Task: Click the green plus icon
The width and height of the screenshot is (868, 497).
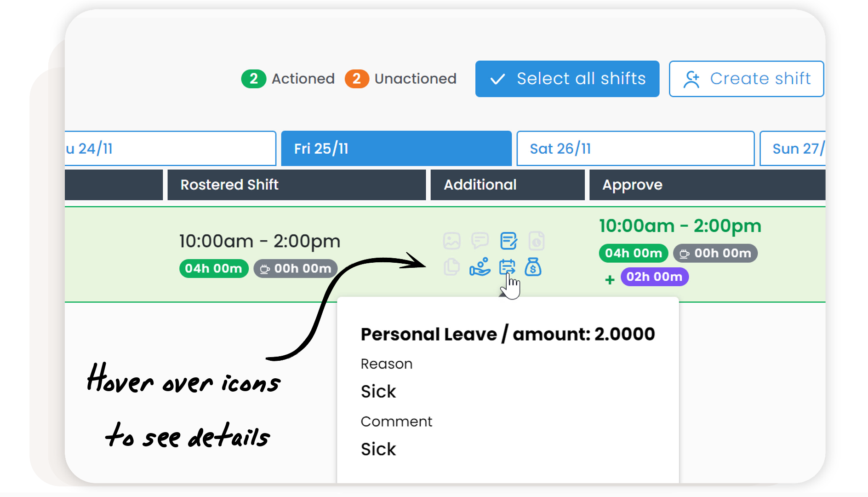Action: coord(610,279)
